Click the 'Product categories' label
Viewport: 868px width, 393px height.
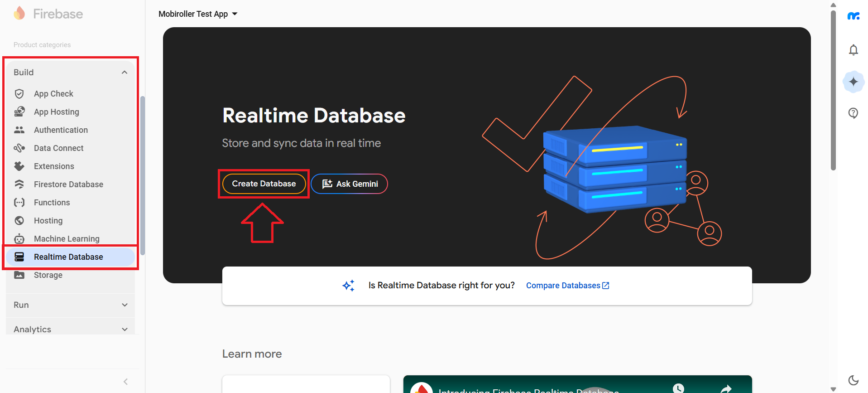(42, 45)
